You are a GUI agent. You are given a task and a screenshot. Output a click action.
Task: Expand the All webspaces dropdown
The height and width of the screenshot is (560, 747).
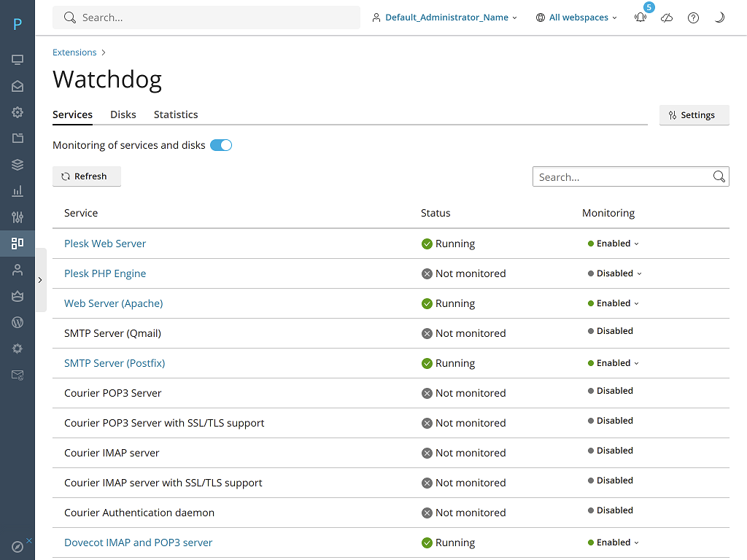(576, 17)
